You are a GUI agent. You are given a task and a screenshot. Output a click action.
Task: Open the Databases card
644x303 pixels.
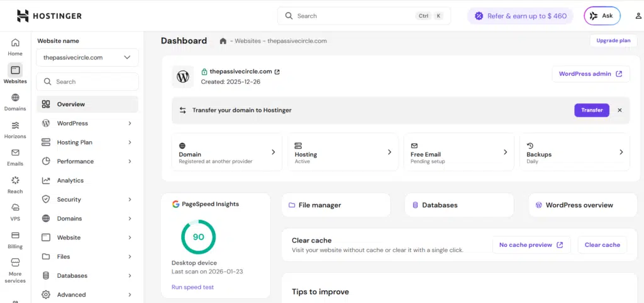click(459, 205)
